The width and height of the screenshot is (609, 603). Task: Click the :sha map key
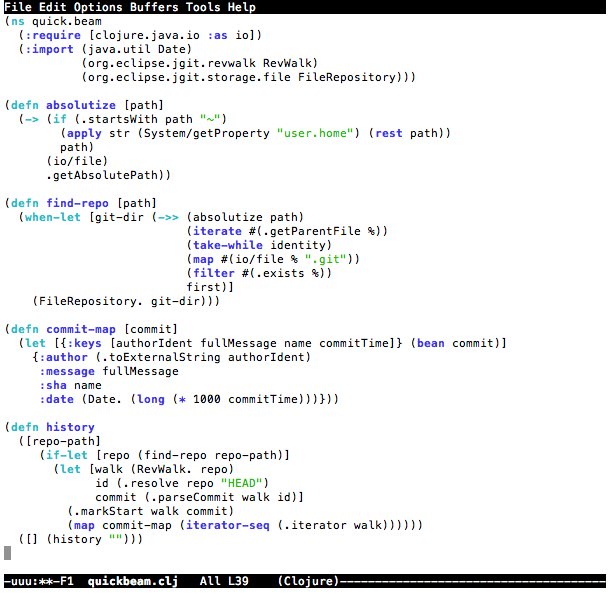[52, 385]
